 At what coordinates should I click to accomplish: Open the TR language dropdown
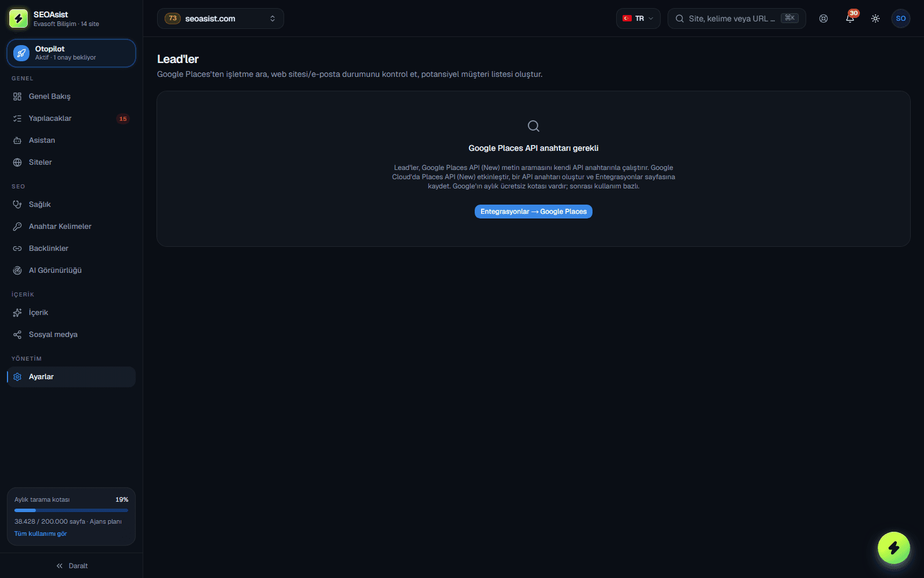[x=638, y=18]
